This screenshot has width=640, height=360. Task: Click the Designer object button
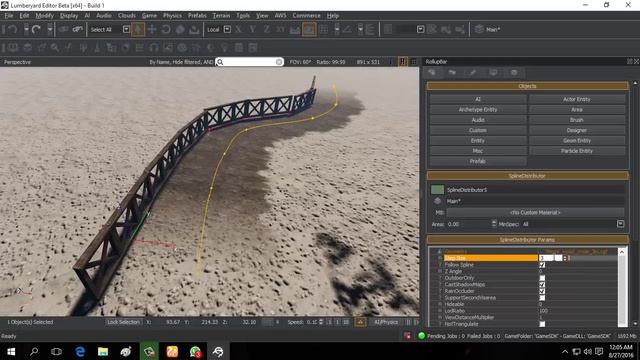(x=577, y=130)
